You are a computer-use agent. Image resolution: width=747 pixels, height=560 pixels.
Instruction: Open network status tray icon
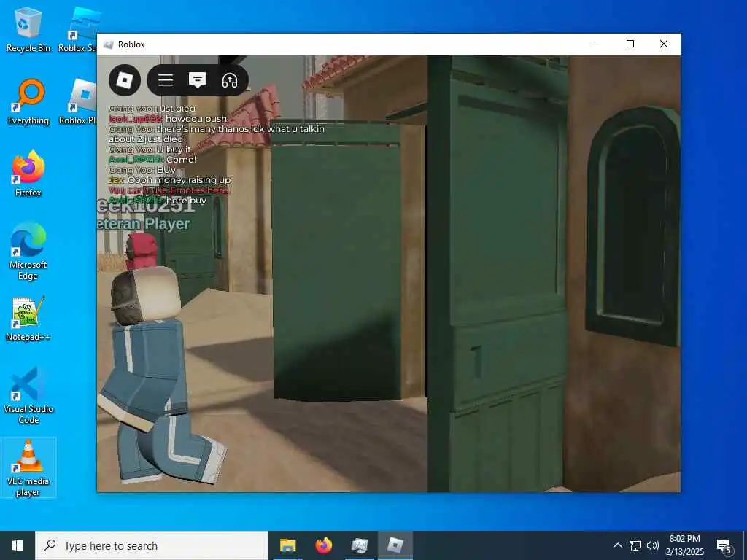pos(635,545)
